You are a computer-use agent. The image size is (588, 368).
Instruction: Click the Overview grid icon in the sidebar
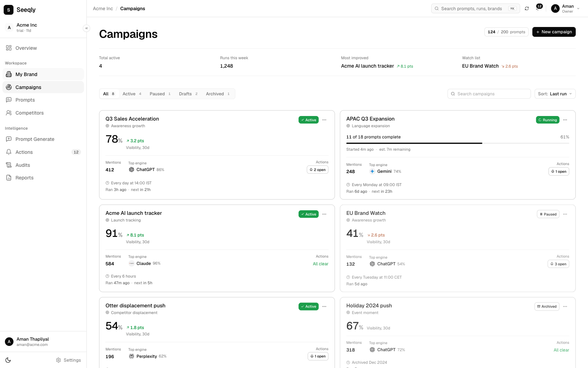point(9,48)
